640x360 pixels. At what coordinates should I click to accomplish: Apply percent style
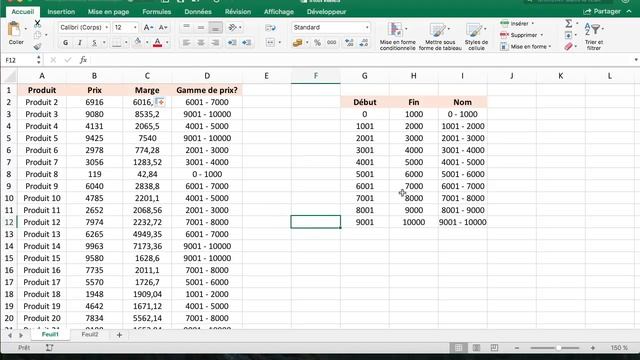click(x=317, y=42)
